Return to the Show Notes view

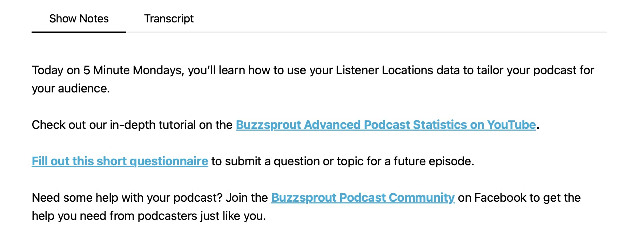79,19
